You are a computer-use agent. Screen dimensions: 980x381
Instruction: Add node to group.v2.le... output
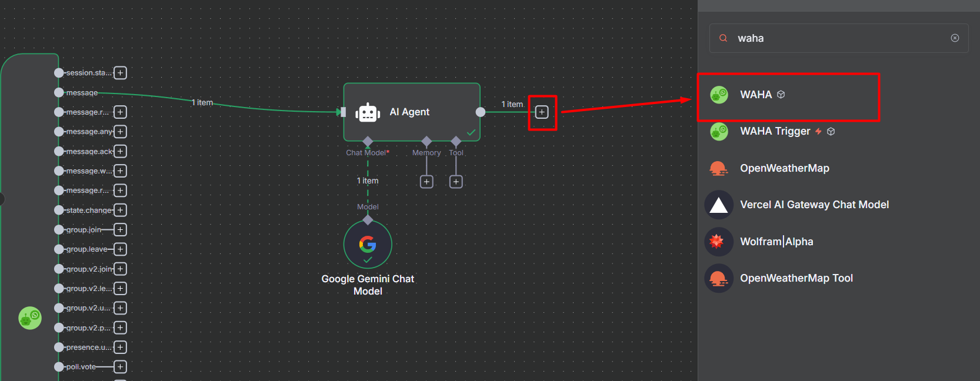pyautogui.click(x=120, y=289)
